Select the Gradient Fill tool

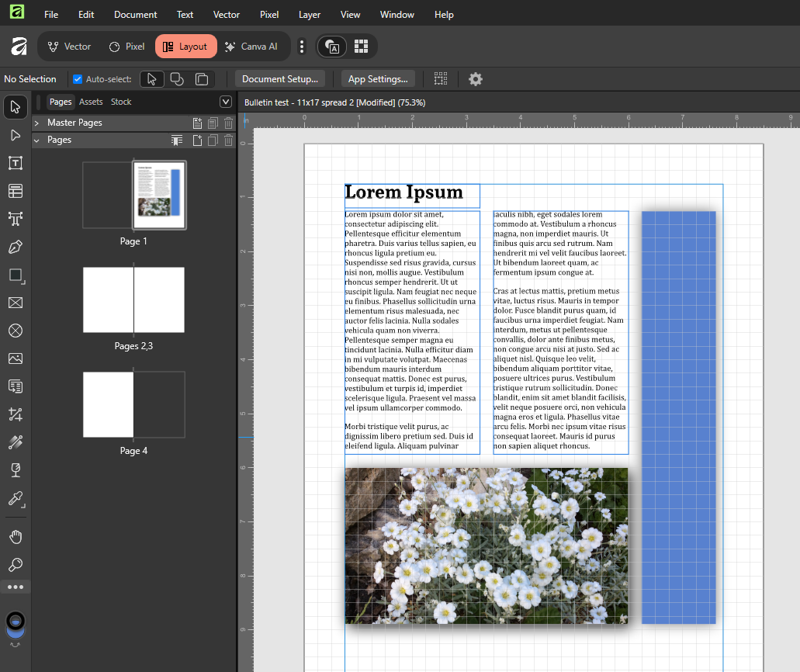pos(16,442)
